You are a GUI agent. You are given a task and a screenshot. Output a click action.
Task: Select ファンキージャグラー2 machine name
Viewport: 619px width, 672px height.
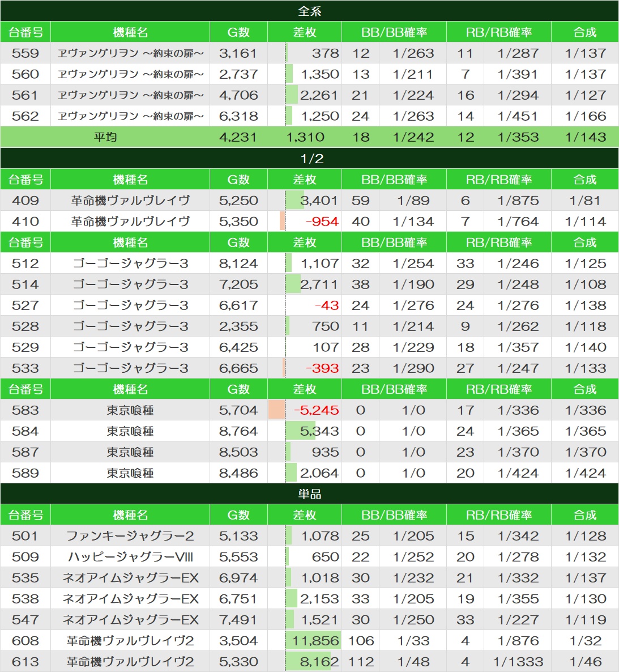click(x=130, y=535)
